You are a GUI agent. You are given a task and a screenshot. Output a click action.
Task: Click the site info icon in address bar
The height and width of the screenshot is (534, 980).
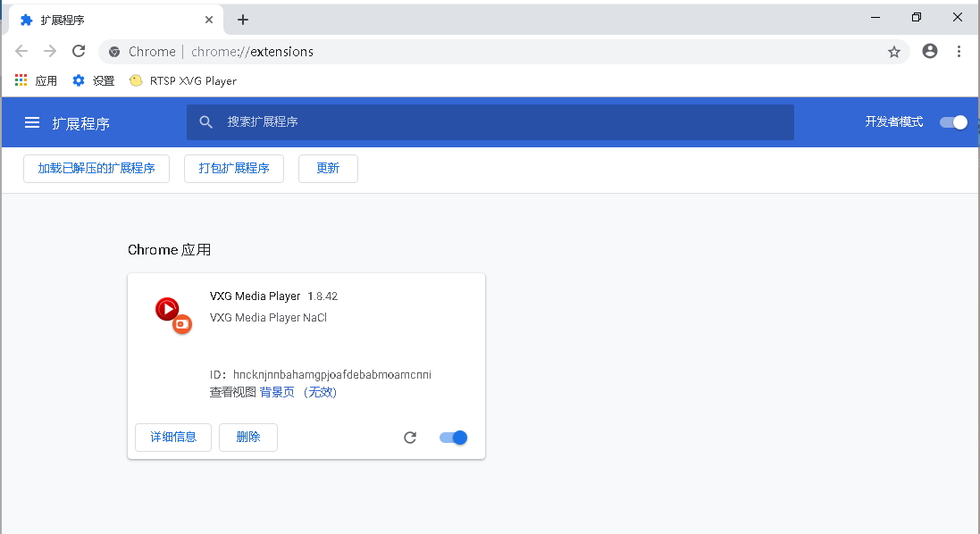(114, 52)
